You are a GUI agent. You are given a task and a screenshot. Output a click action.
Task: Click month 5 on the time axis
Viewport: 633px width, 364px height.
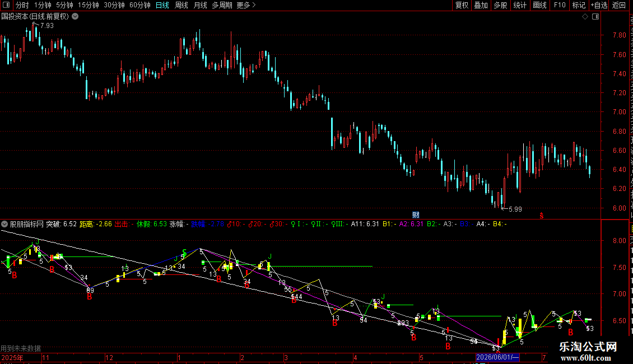tap(421, 357)
